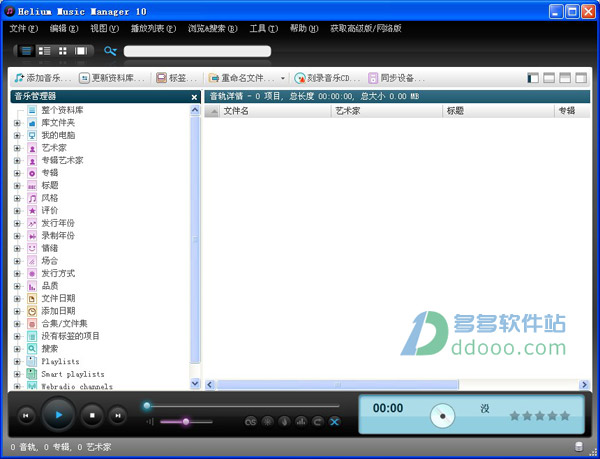Open the 播放列表 (Playlist) menu
This screenshot has width=600, height=459.
click(153, 29)
